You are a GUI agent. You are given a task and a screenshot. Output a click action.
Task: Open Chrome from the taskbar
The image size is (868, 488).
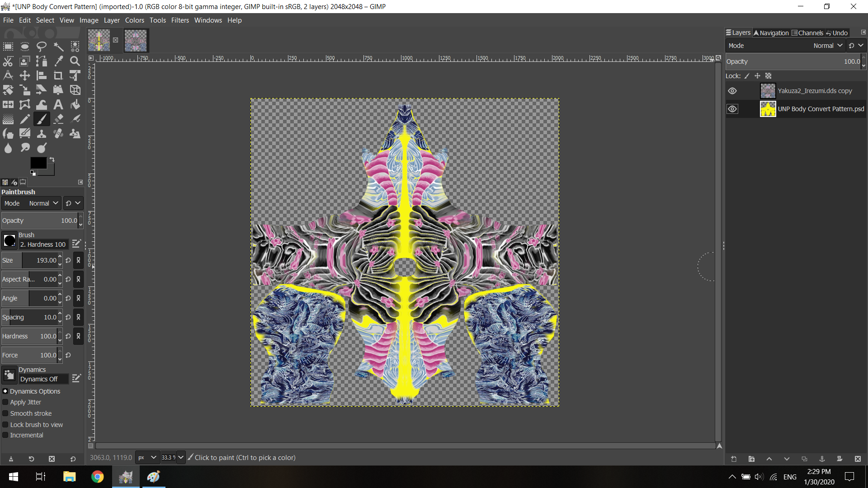97,477
